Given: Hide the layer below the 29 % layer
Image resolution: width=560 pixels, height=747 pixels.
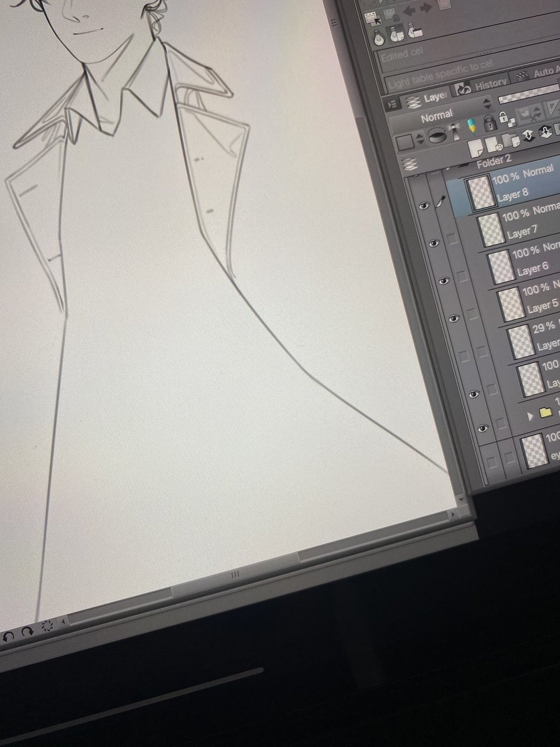Looking at the screenshot, I should 474,393.
